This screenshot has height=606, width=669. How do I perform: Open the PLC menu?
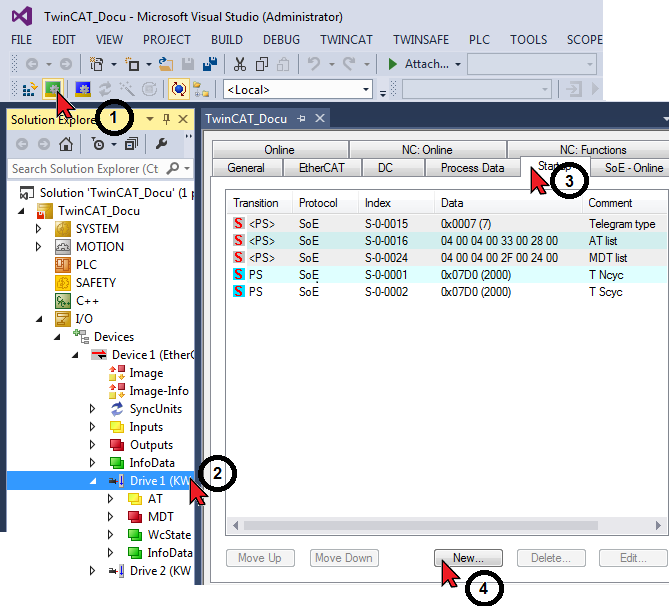(479, 40)
